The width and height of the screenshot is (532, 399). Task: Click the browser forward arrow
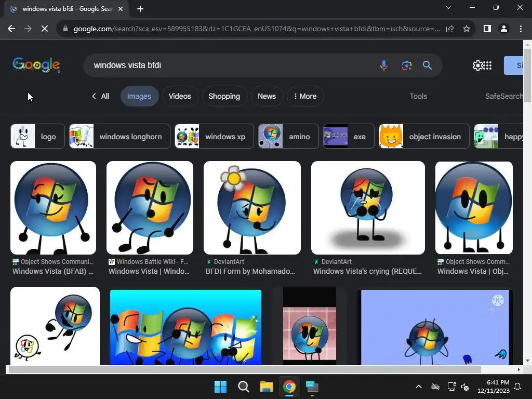[x=28, y=29]
